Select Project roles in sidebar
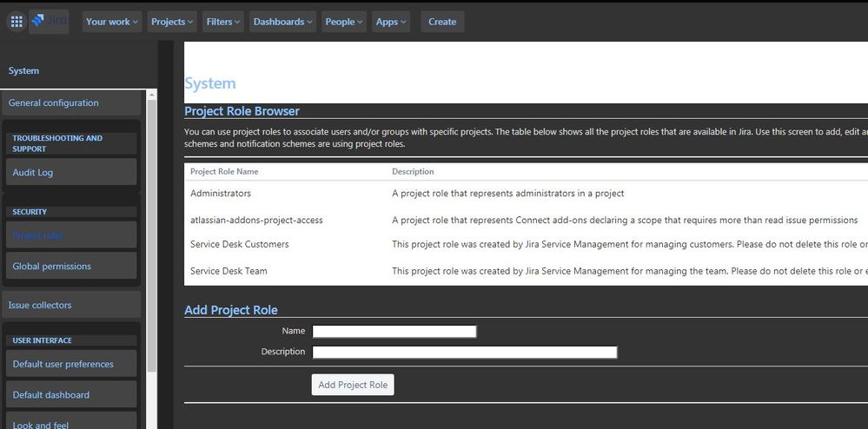Screen dimensions: 868x429 (71, 235)
